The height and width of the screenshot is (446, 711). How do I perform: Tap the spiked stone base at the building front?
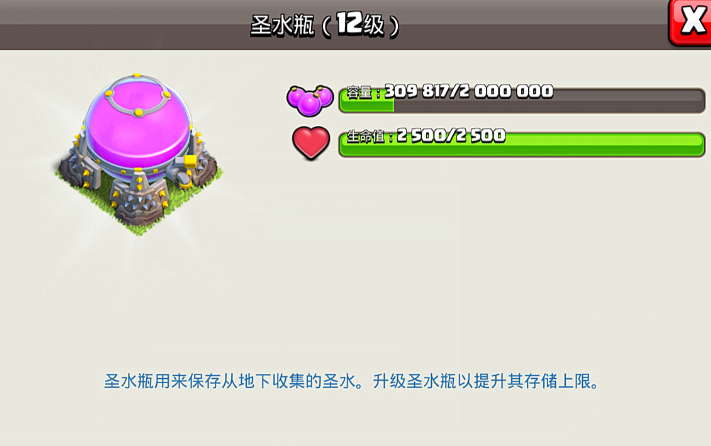point(139,199)
